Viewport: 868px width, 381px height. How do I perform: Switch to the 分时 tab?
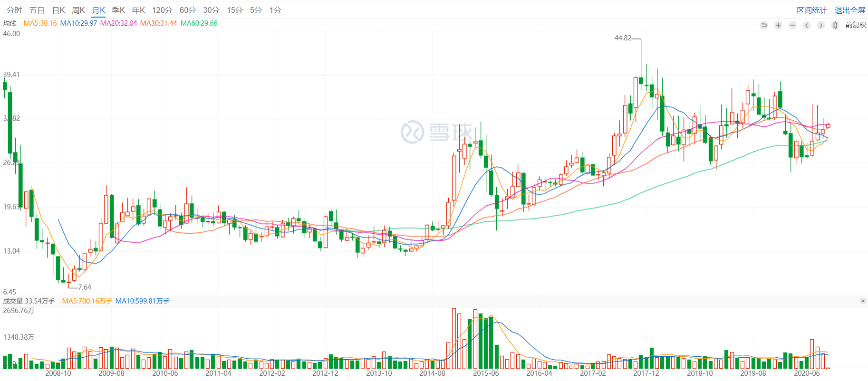[x=14, y=10]
